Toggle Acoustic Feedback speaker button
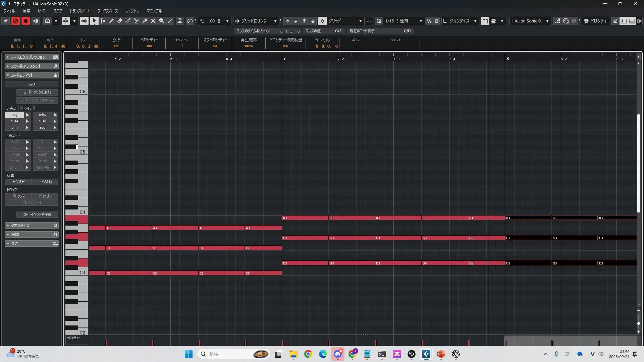The width and height of the screenshot is (644, 362). point(84,21)
